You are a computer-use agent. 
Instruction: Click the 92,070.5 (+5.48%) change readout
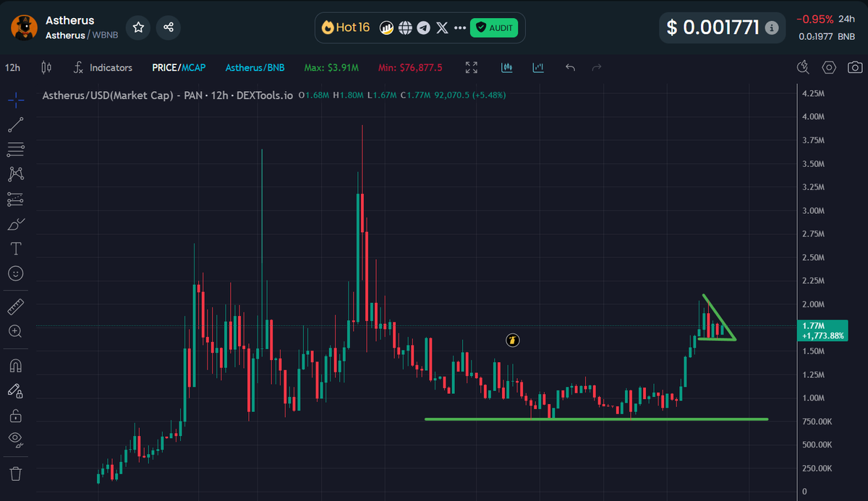tap(470, 95)
